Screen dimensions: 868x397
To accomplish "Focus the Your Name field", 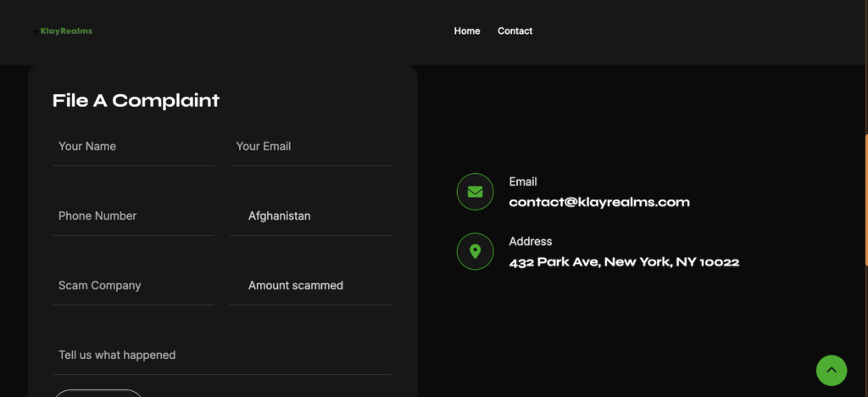I will pyautogui.click(x=133, y=147).
